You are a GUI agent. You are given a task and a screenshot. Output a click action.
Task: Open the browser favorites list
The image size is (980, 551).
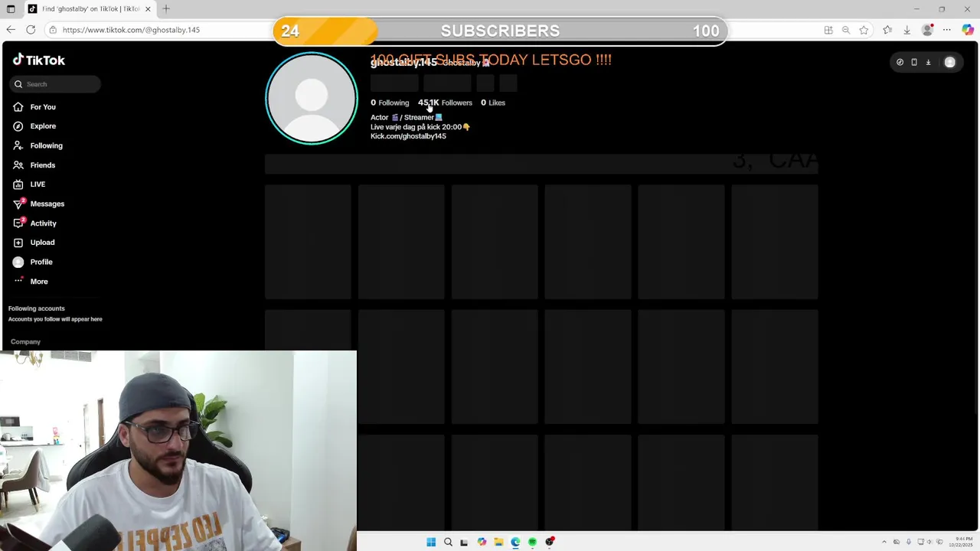pos(887,30)
